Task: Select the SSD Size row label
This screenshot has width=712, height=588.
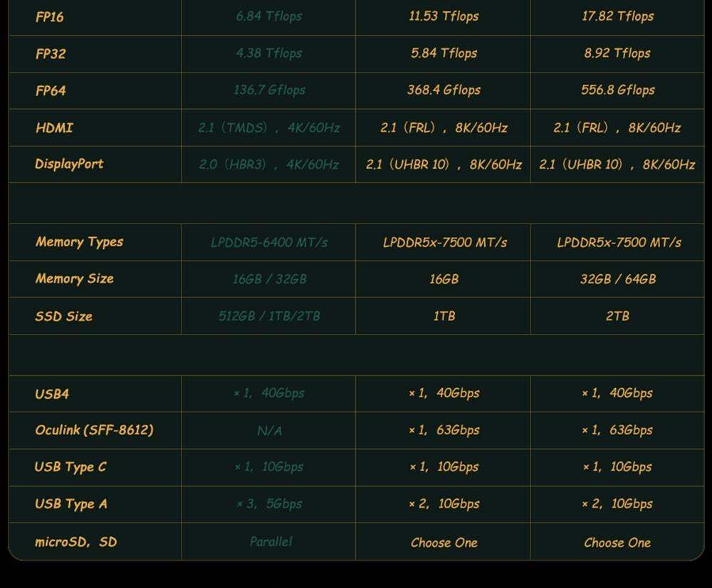Action: tap(63, 316)
